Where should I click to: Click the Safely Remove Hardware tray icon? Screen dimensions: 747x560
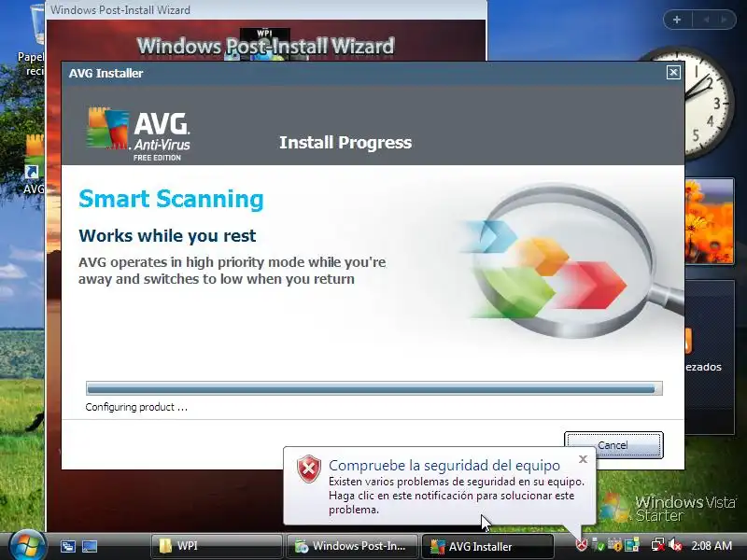598,545
